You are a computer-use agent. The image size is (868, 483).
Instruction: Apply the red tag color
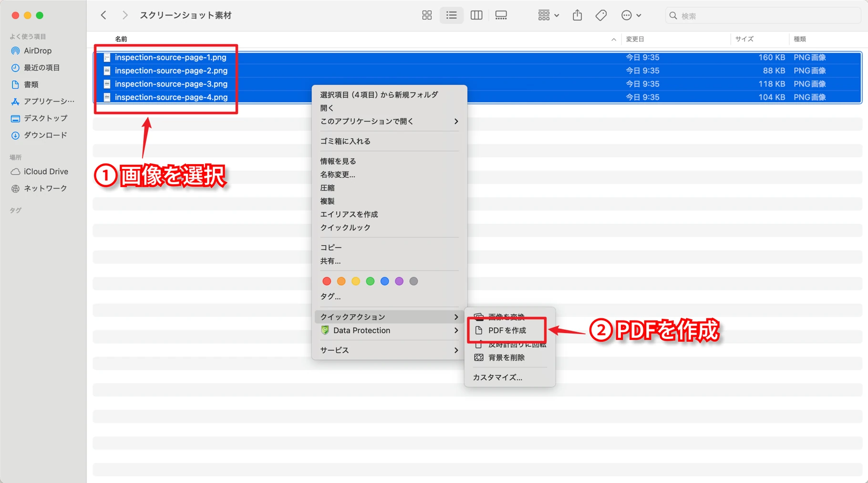[x=327, y=281]
